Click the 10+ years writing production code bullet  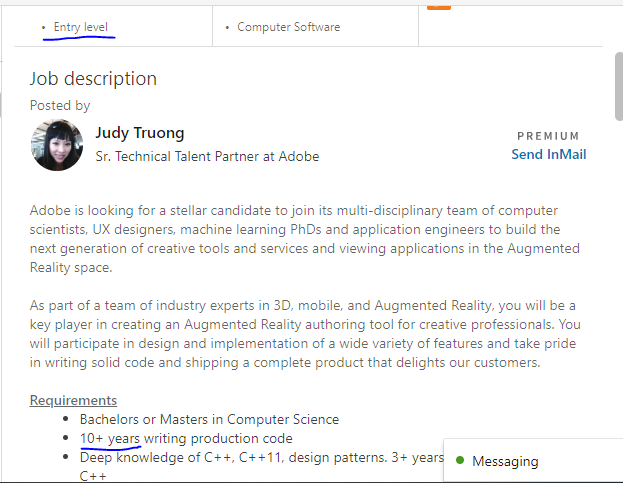pos(186,439)
